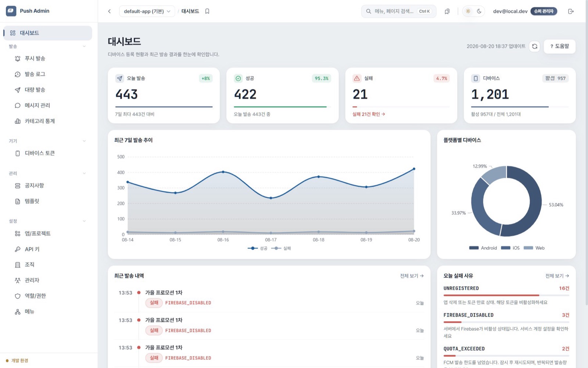Image resolution: width=588 pixels, height=368 pixels.
Task: Bookmark the dashboard page via the bookmark icon
Action: point(207,11)
